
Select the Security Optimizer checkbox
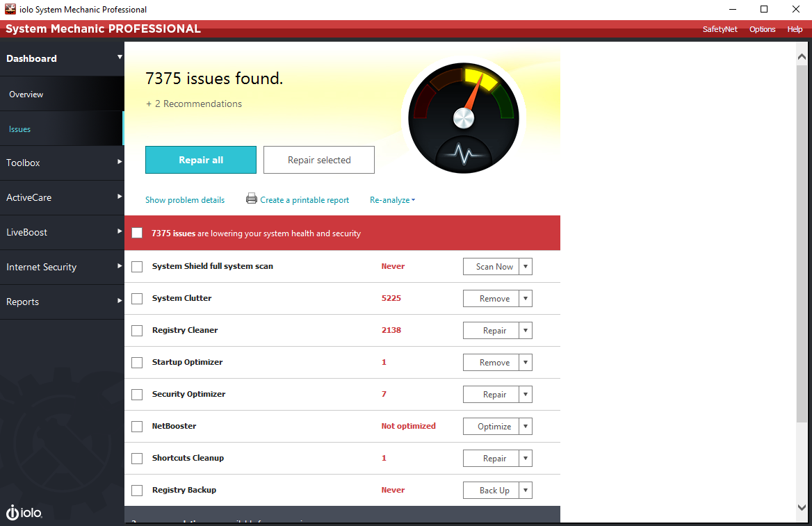(137, 395)
